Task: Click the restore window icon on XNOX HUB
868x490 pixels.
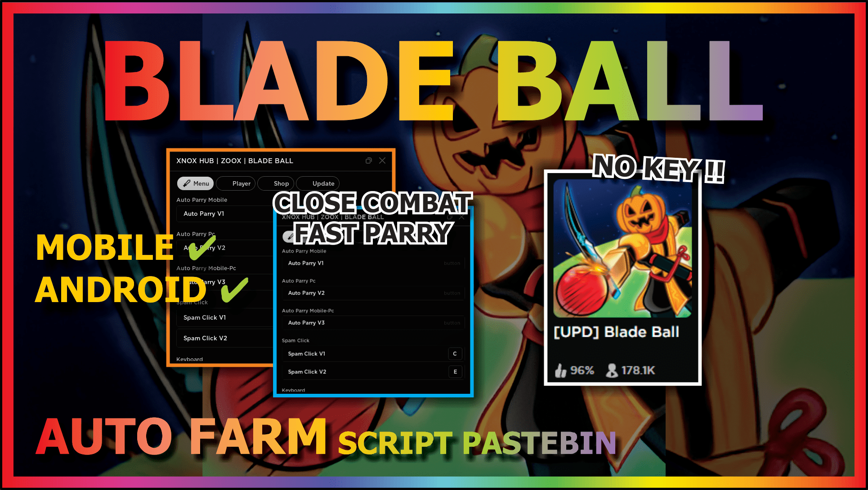Action: coord(369,161)
